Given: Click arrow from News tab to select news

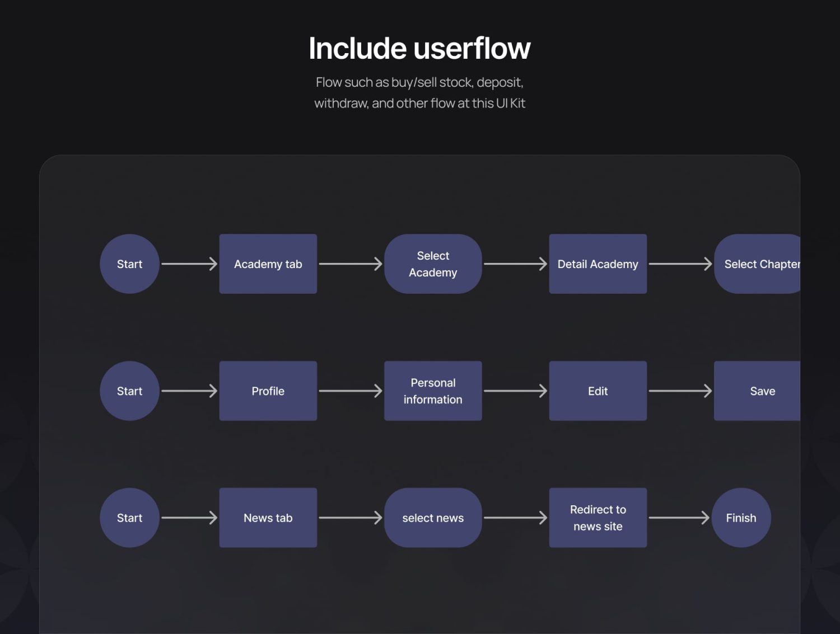Looking at the screenshot, I should [351, 518].
